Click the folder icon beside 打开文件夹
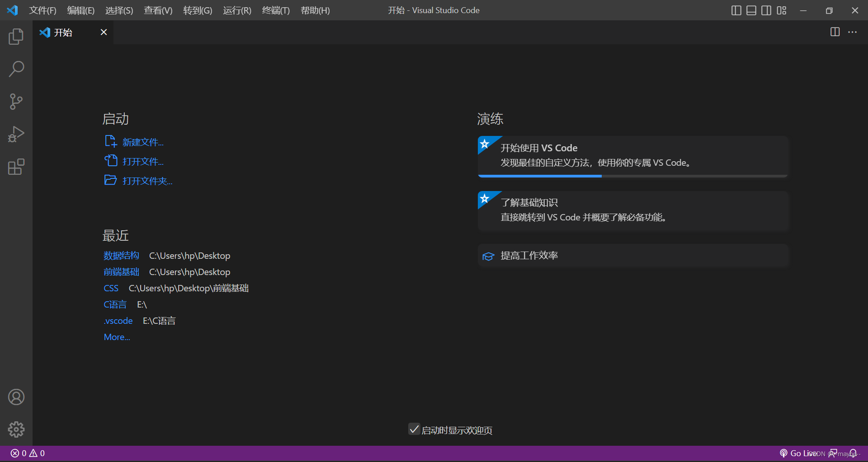The image size is (868, 462). tap(111, 180)
